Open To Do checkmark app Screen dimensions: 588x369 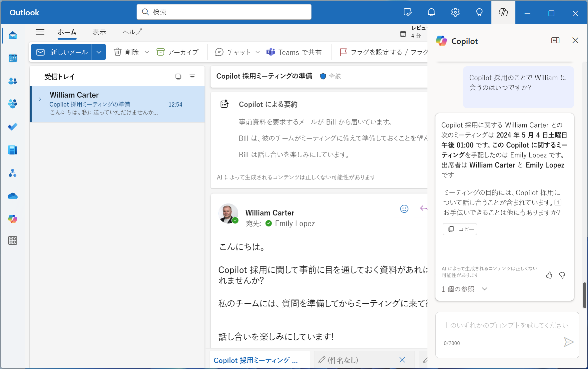pyautogui.click(x=13, y=127)
